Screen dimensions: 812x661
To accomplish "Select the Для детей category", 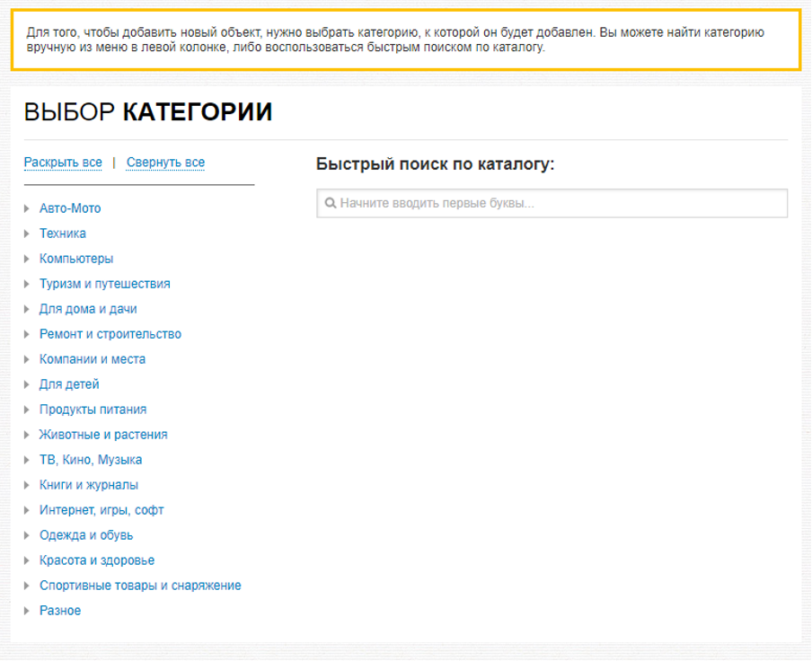I will pyautogui.click(x=69, y=384).
